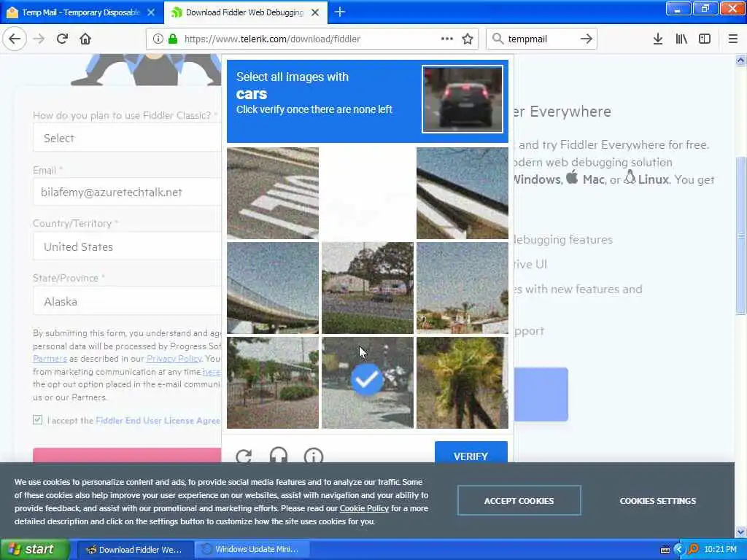Open the captcha help info icon
The height and width of the screenshot is (560, 747).
pyautogui.click(x=314, y=456)
